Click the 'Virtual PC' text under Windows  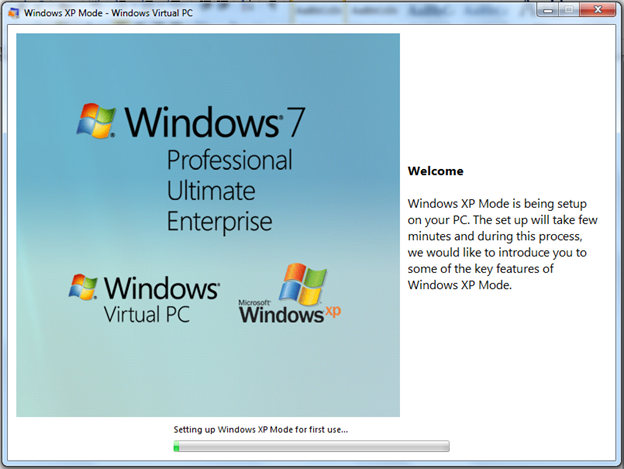pos(146,314)
